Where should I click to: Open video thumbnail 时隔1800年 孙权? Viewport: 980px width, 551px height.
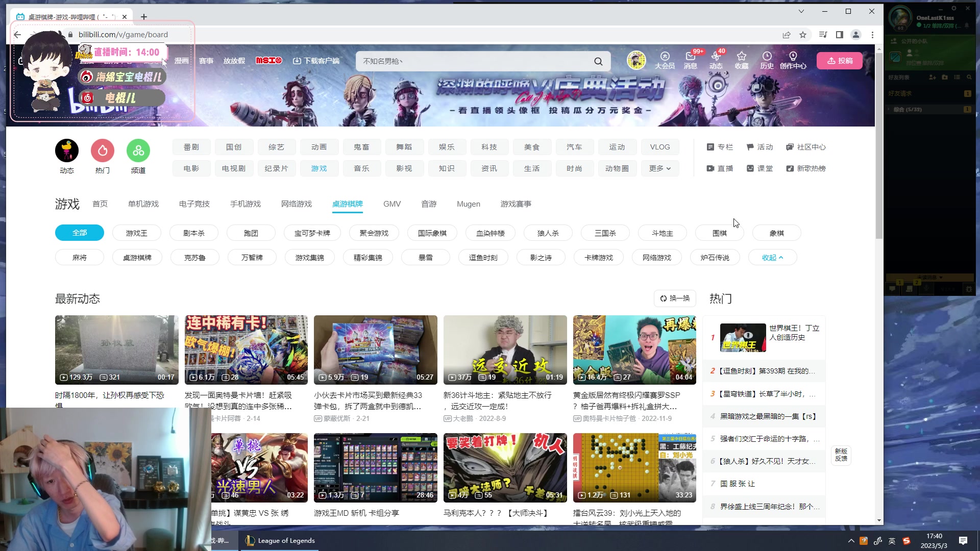point(117,349)
